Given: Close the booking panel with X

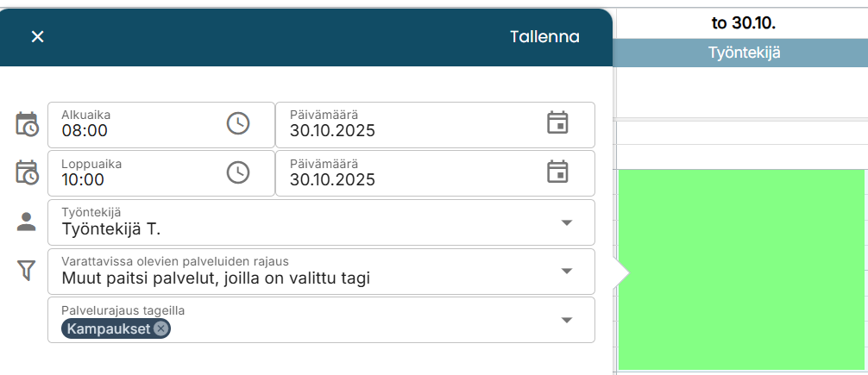Looking at the screenshot, I should 37,36.
